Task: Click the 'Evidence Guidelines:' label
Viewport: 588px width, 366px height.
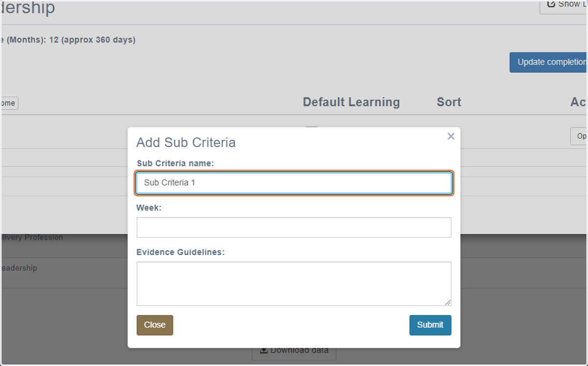Action: pyautogui.click(x=180, y=252)
